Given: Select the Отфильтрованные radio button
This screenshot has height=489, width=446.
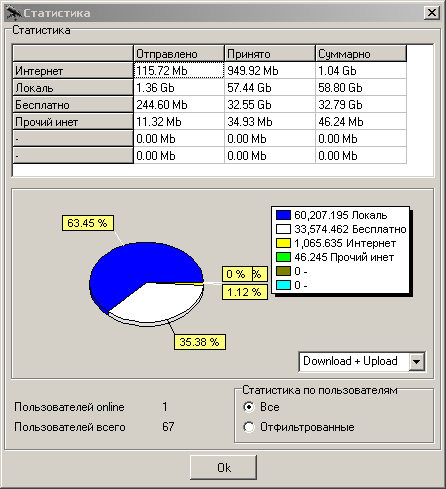Looking at the screenshot, I should point(249,427).
